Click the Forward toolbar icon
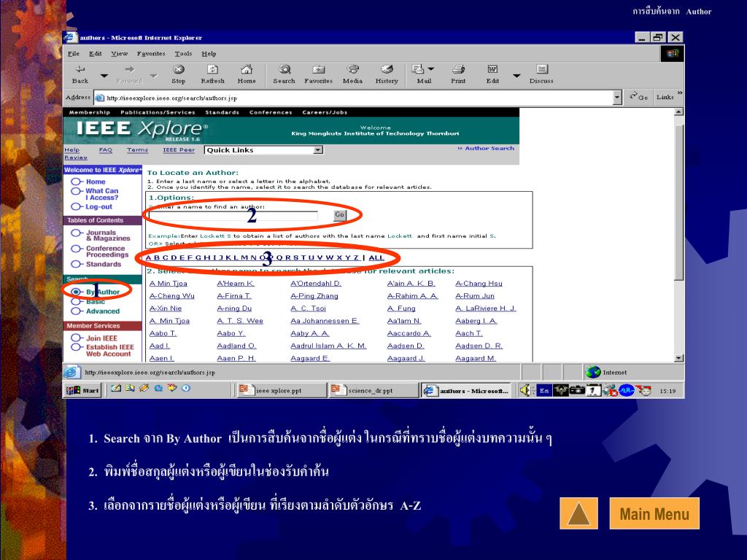This screenshot has width=747, height=560. pyautogui.click(x=130, y=74)
